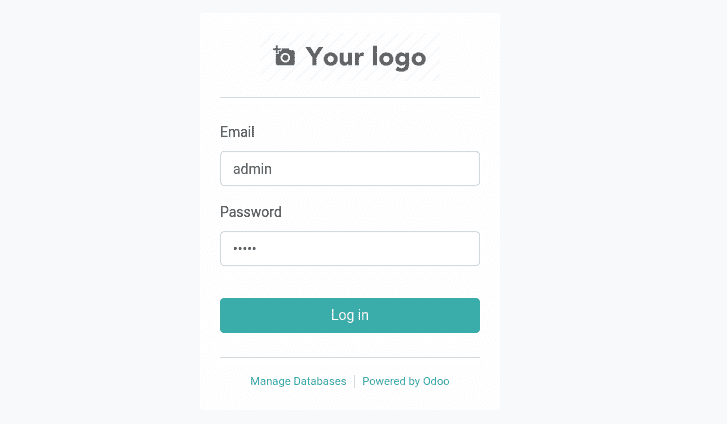This screenshot has width=727, height=424.
Task: Click the plus sign on the camera icon
Action: click(x=277, y=49)
